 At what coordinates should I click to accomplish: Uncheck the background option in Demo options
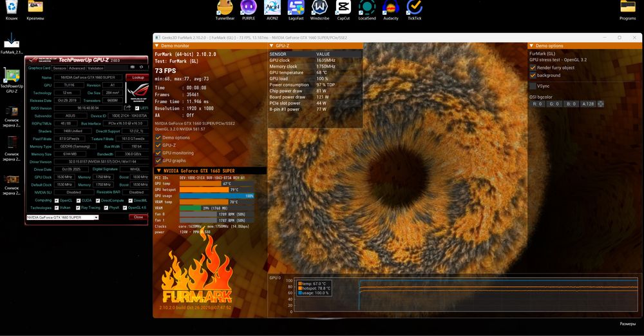point(533,75)
